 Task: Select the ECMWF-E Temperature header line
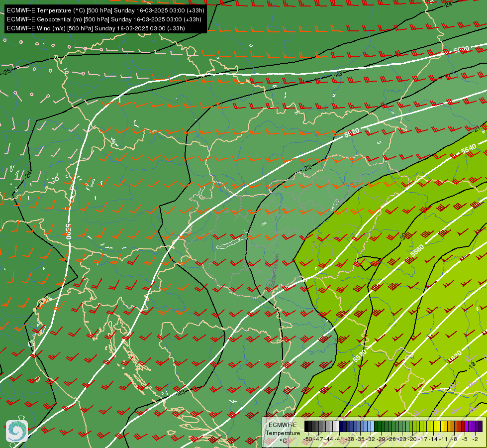[105, 10]
